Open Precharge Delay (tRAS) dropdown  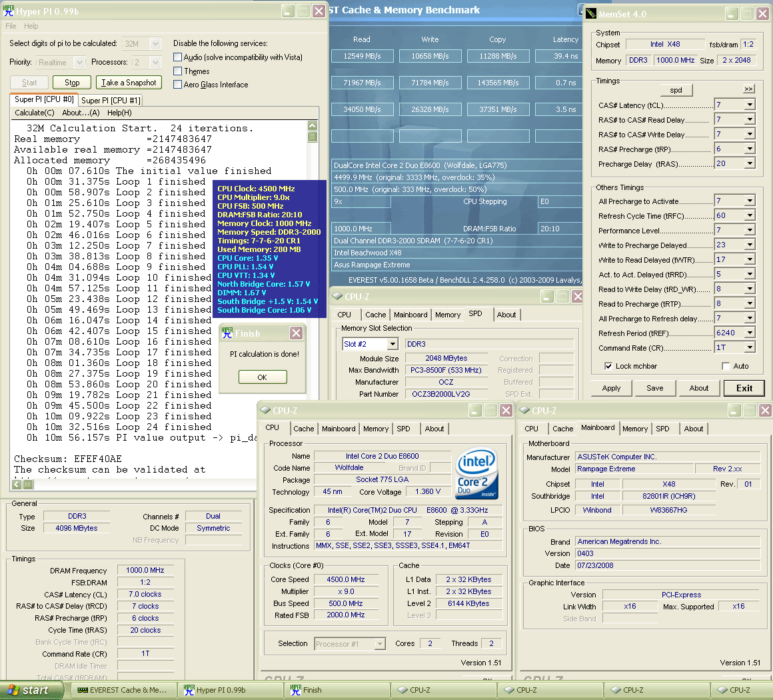[749, 164]
